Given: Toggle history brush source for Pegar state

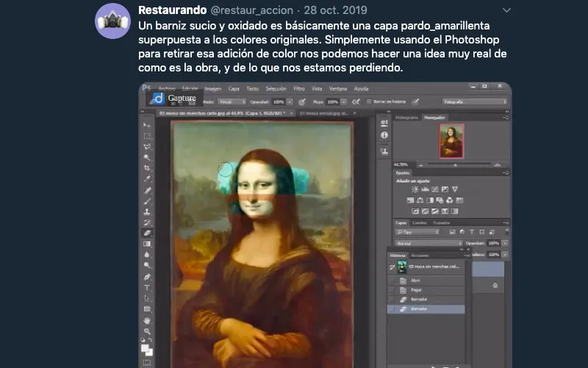Looking at the screenshot, I should pyautogui.click(x=392, y=290).
